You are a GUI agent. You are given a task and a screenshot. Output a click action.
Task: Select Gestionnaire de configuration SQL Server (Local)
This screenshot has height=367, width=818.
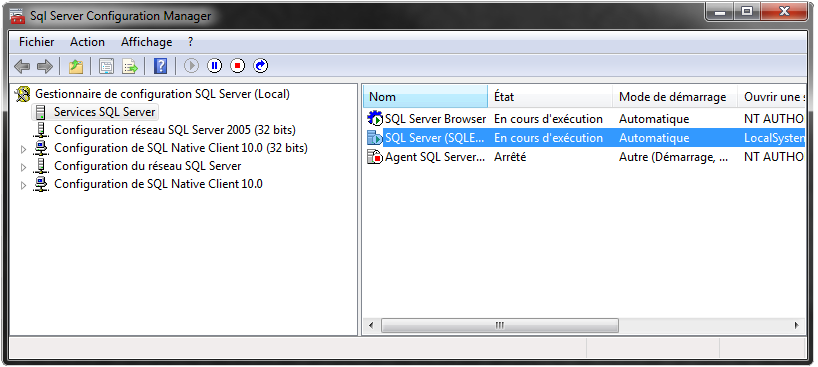tap(162, 94)
